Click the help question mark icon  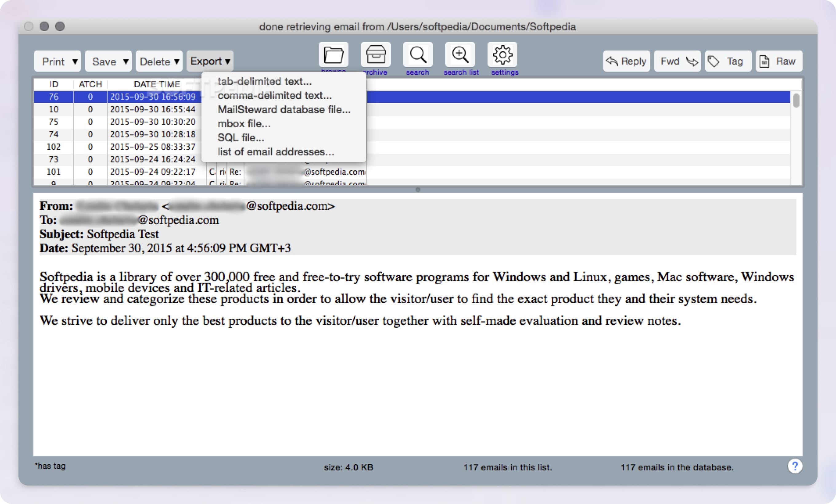[795, 466]
